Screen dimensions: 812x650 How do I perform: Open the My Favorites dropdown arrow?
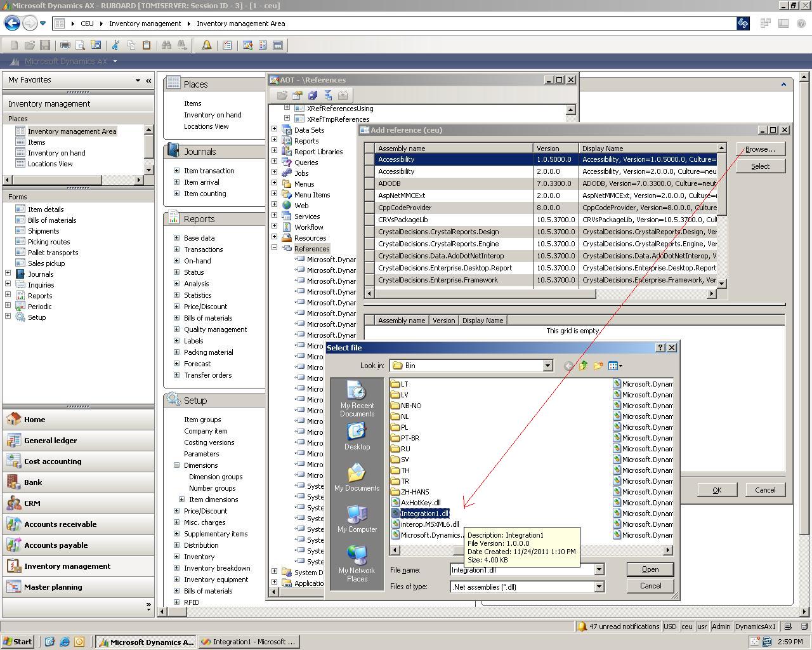coord(138,80)
